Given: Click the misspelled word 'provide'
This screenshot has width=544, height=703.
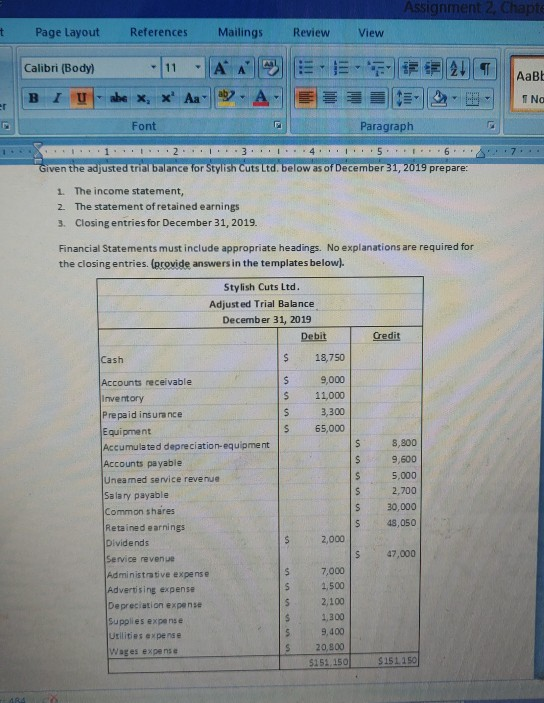Looking at the screenshot, I should (172, 263).
